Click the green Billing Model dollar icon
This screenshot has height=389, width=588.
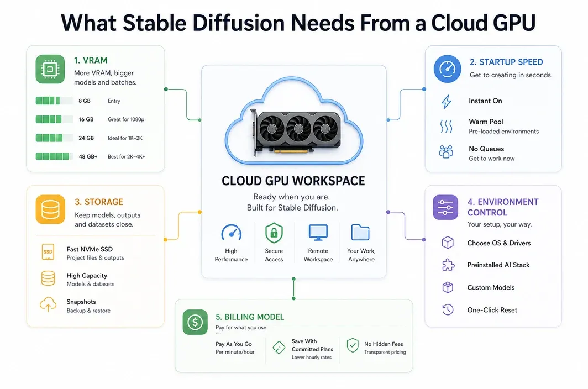click(195, 322)
